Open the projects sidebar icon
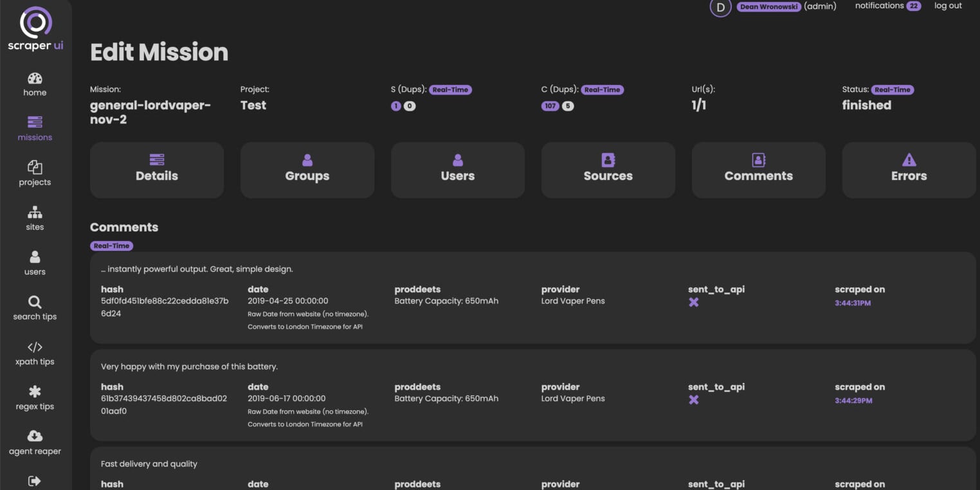 pos(35,167)
